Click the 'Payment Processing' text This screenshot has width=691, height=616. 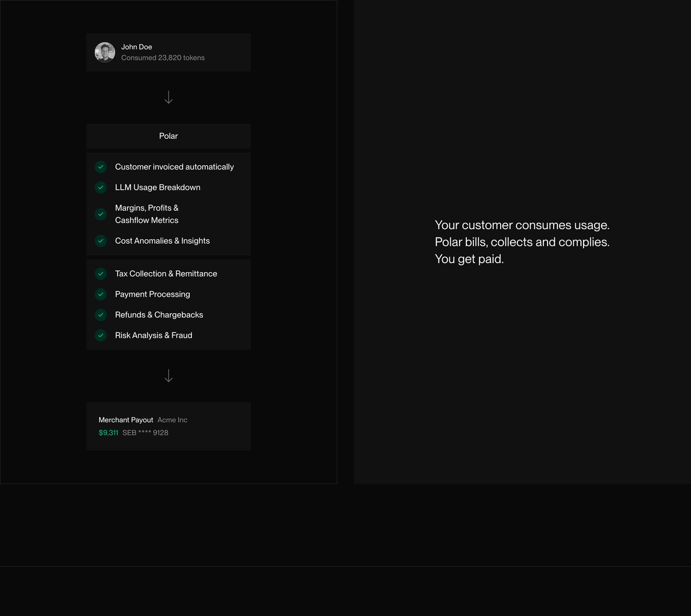[x=153, y=294]
